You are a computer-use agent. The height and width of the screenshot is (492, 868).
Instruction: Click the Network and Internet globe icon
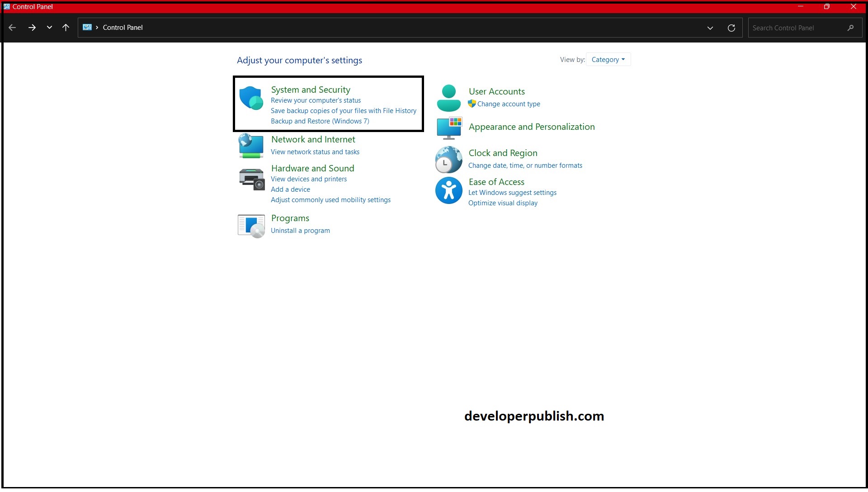point(251,146)
